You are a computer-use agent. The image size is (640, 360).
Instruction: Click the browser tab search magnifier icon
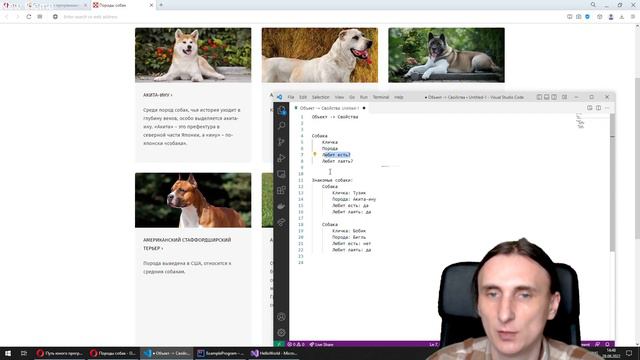593,5
